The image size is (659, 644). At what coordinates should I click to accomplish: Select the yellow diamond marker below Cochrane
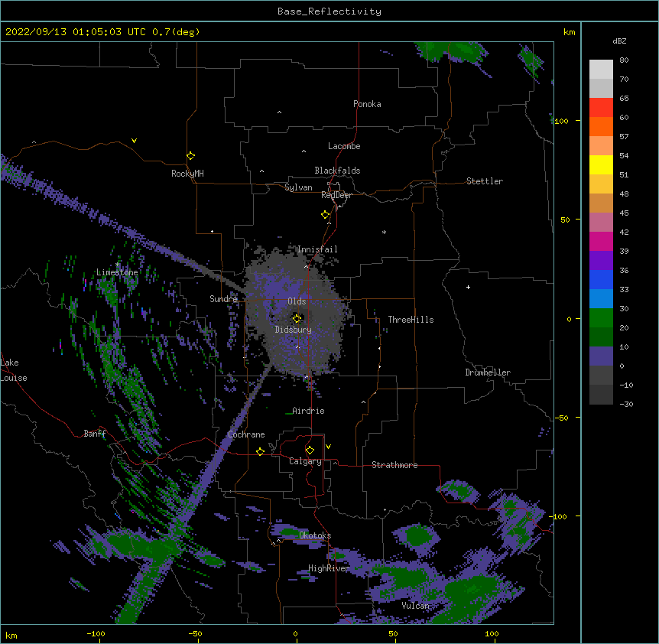point(260,451)
